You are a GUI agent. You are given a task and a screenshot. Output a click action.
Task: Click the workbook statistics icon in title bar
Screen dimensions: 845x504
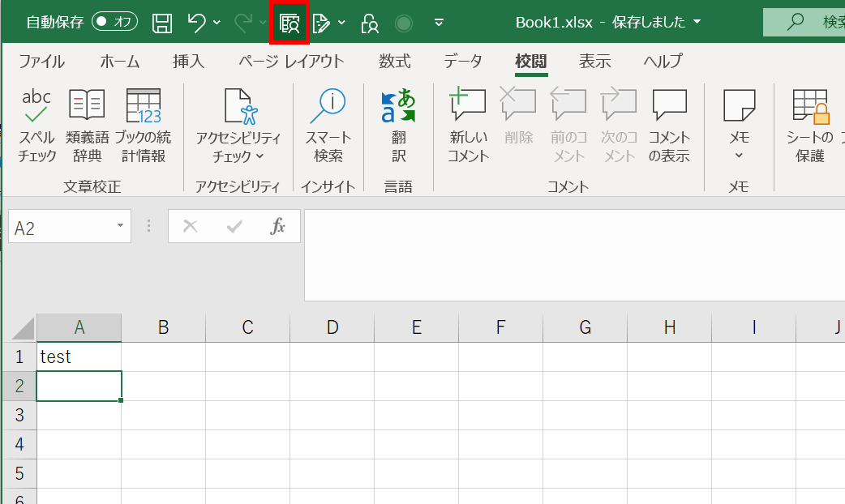(290, 23)
